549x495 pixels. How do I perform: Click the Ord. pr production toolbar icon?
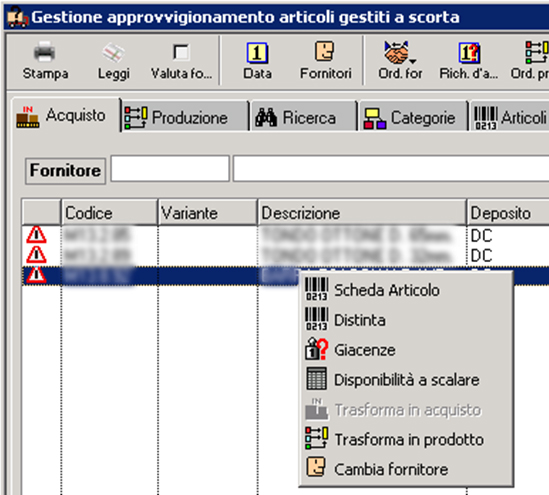(x=537, y=52)
